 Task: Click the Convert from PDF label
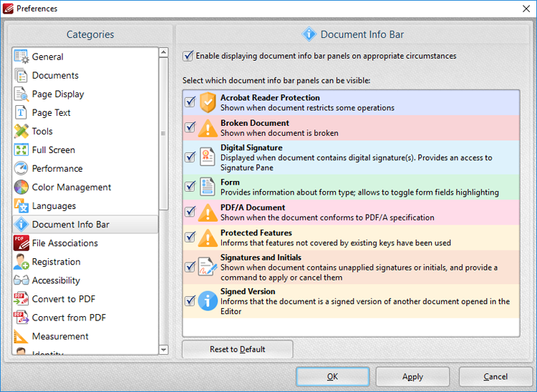coord(69,318)
